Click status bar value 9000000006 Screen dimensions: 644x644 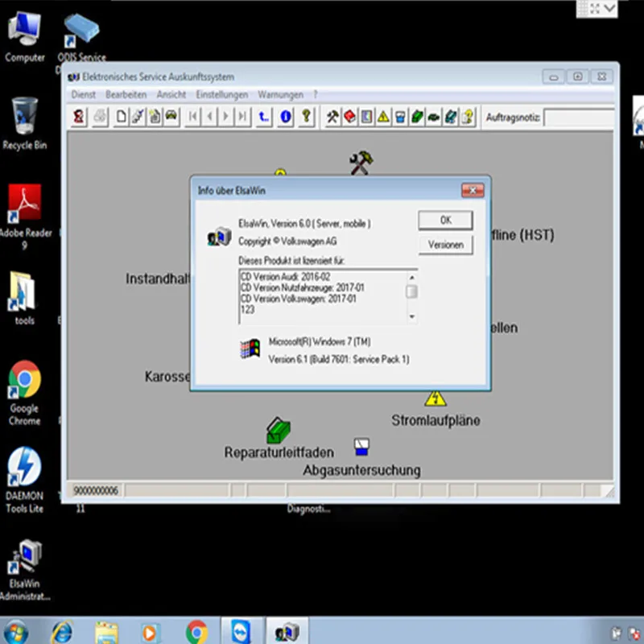96,490
